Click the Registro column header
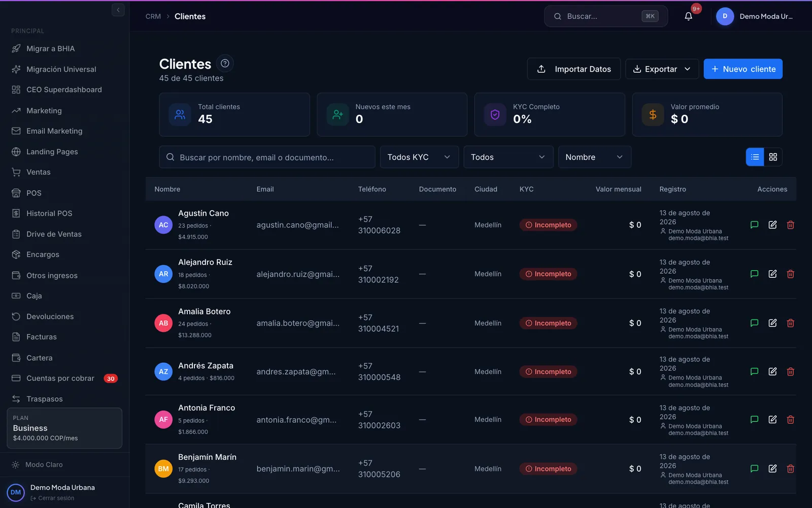Image resolution: width=812 pixels, height=508 pixels. (672, 189)
